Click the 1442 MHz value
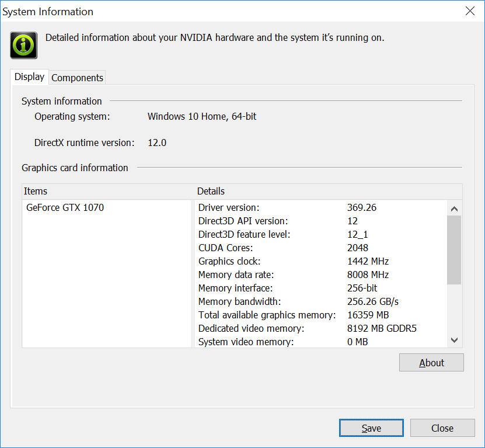The width and height of the screenshot is (485, 448). coord(368,261)
